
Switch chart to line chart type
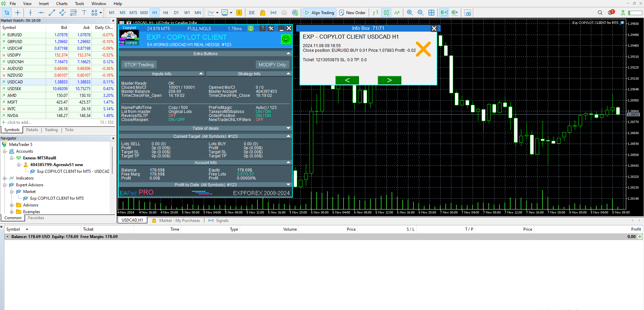click(x=397, y=13)
